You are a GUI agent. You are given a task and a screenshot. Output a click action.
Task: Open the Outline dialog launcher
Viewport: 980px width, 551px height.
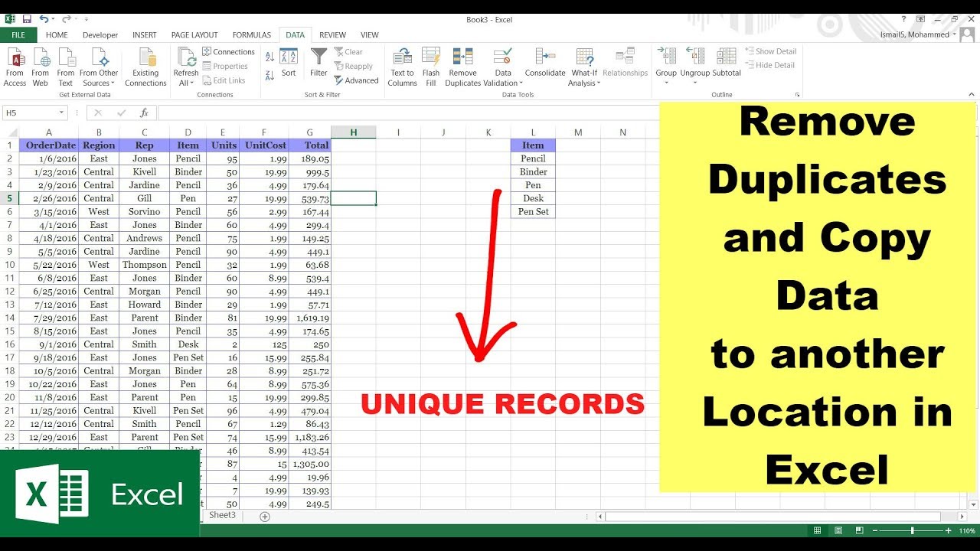[798, 95]
